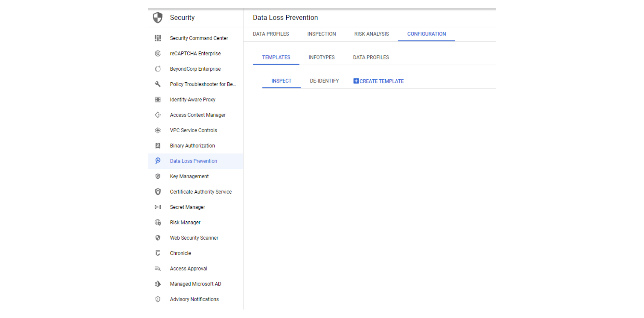Click the BeyondCorp Enterprise icon

(x=158, y=69)
